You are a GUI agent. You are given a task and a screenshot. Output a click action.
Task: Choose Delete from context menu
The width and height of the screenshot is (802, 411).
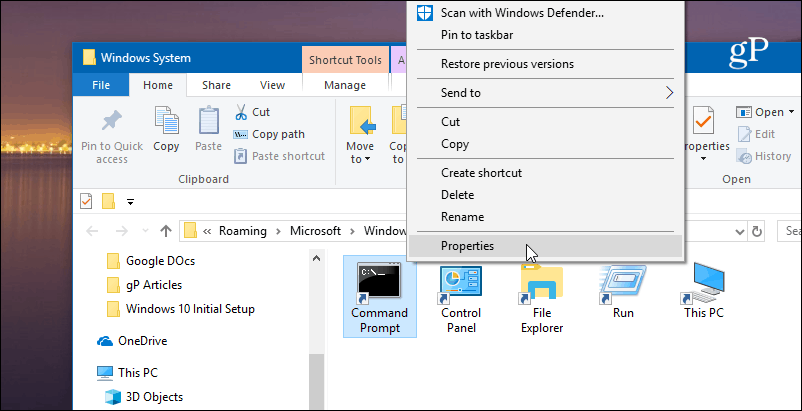(x=545, y=195)
